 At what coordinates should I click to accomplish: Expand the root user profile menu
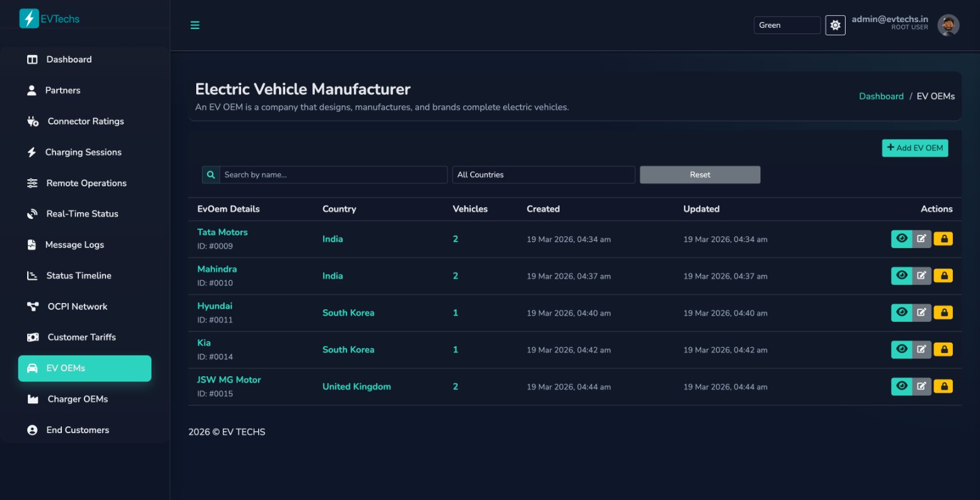coord(948,25)
